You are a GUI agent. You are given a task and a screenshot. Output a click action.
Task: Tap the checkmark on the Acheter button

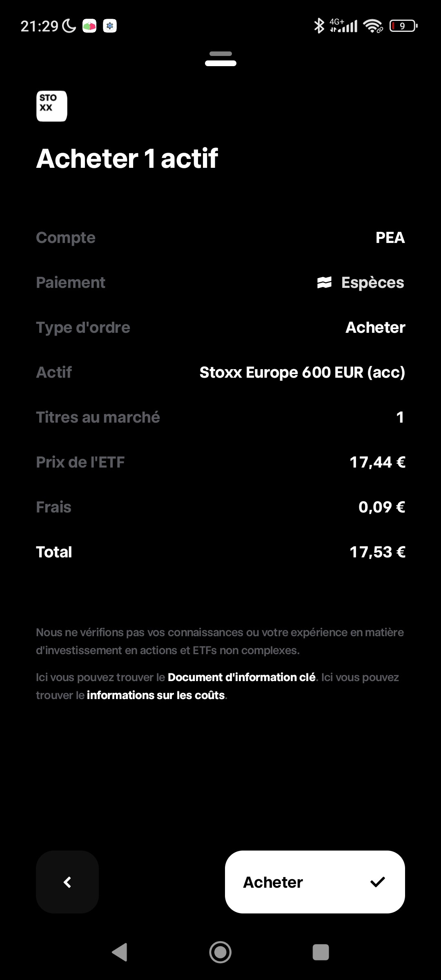pyautogui.click(x=377, y=882)
